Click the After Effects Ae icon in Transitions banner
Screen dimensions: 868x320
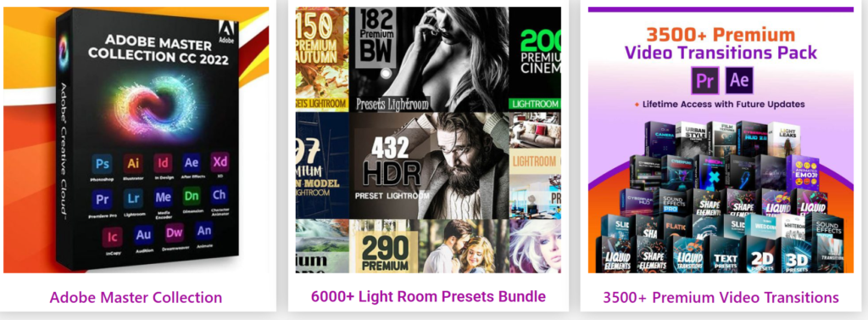pyautogui.click(x=739, y=81)
